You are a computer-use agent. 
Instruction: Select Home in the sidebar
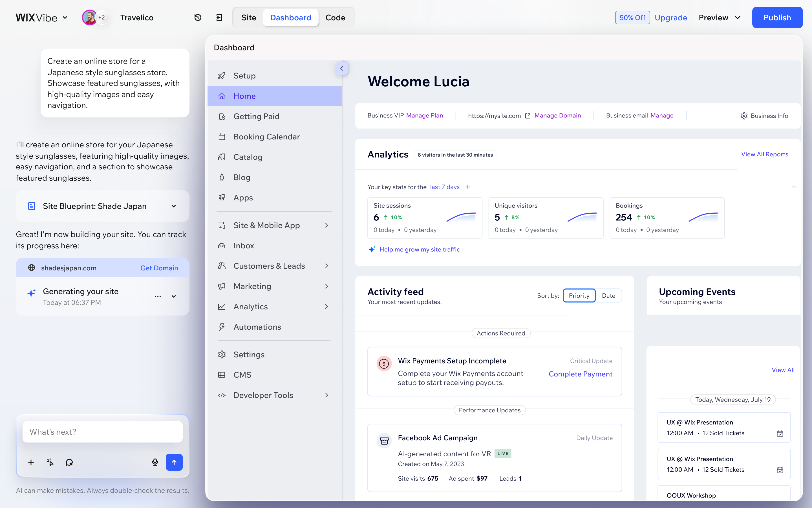274,96
